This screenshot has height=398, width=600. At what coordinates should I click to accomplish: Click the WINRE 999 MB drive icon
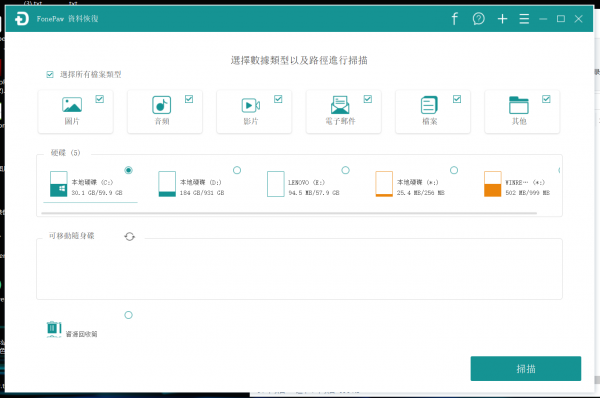click(492, 184)
